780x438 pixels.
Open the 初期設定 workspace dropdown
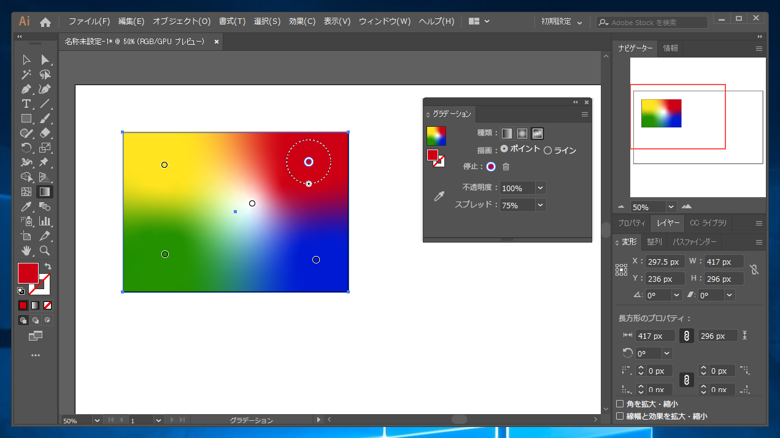561,22
